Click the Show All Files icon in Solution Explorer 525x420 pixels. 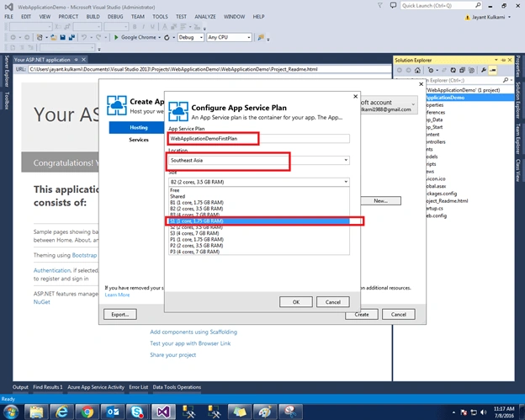(x=471, y=70)
